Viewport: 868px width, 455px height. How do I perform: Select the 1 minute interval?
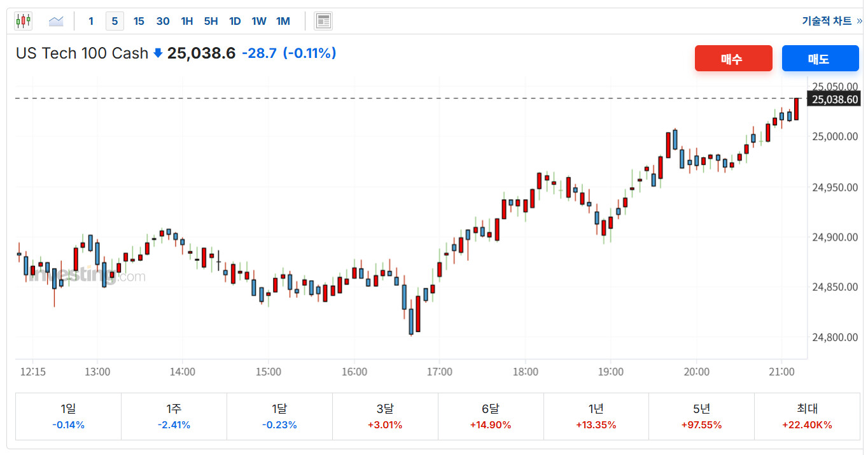[91, 21]
